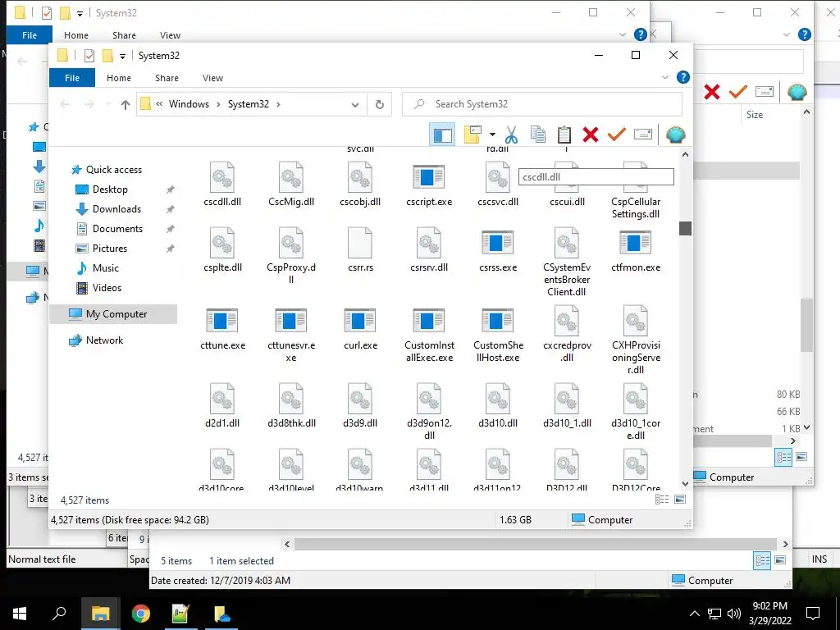The width and height of the screenshot is (840, 630).
Task: Open the Windows Start menu
Action: pyautogui.click(x=20, y=614)
